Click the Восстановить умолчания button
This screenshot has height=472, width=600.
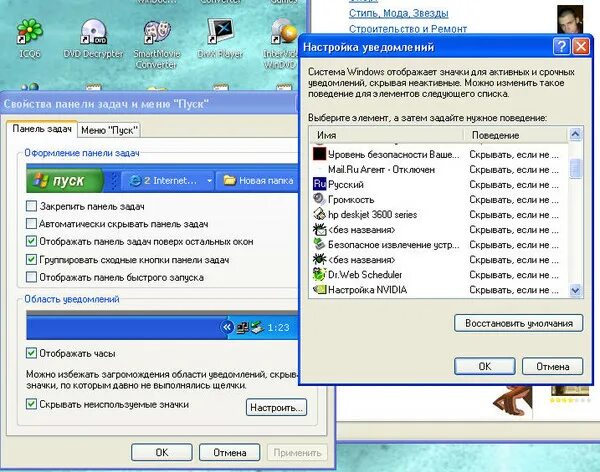pyautogui.click(x=518, y=323)
